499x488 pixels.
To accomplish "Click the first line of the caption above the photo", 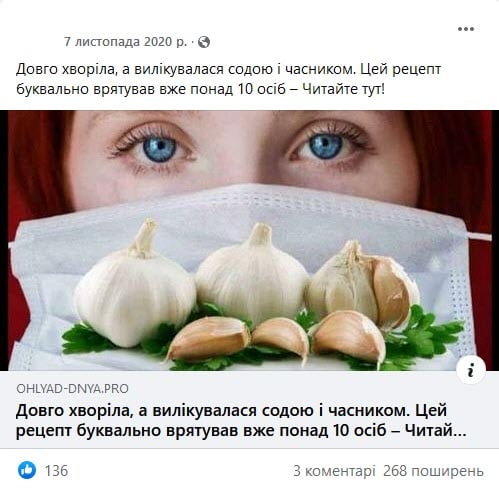I will [x=228, y=69].
